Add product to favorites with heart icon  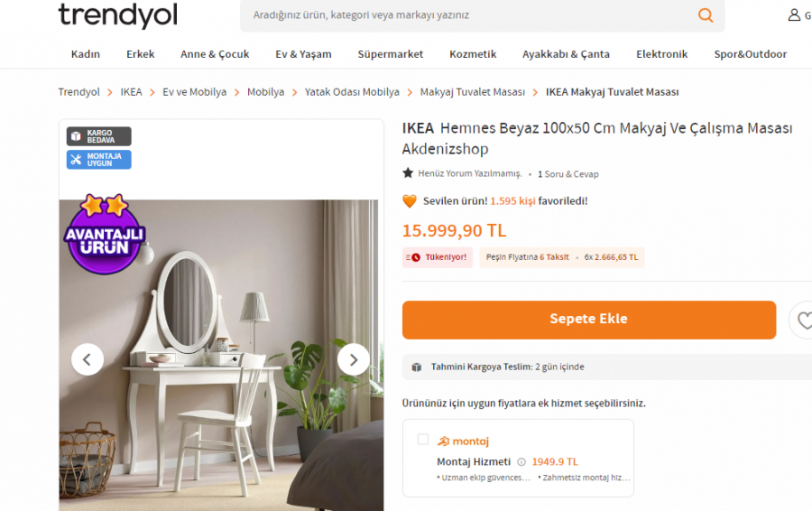click(804, 321)
